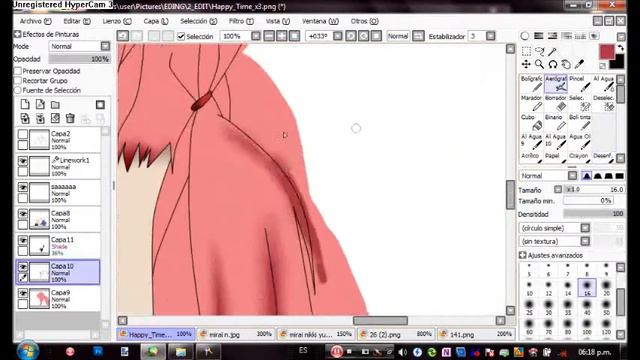The width and height of the screenshot is (640, 360).
Task: Create a new layer folder
Action: coord(55,104)
